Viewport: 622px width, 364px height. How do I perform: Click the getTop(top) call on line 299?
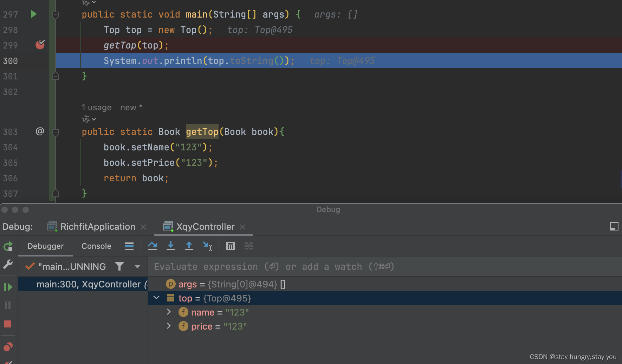click(x=133, y=45)
